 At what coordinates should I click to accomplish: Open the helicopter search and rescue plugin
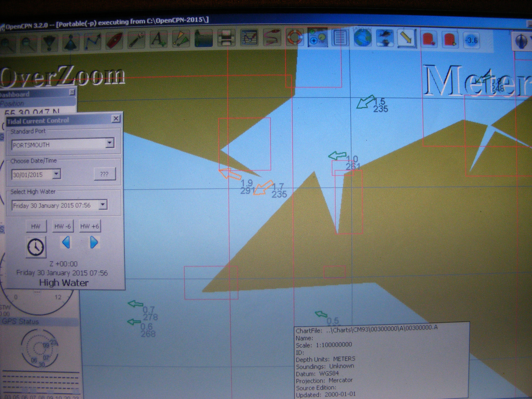pyautogui.click(x=385, y=38)
